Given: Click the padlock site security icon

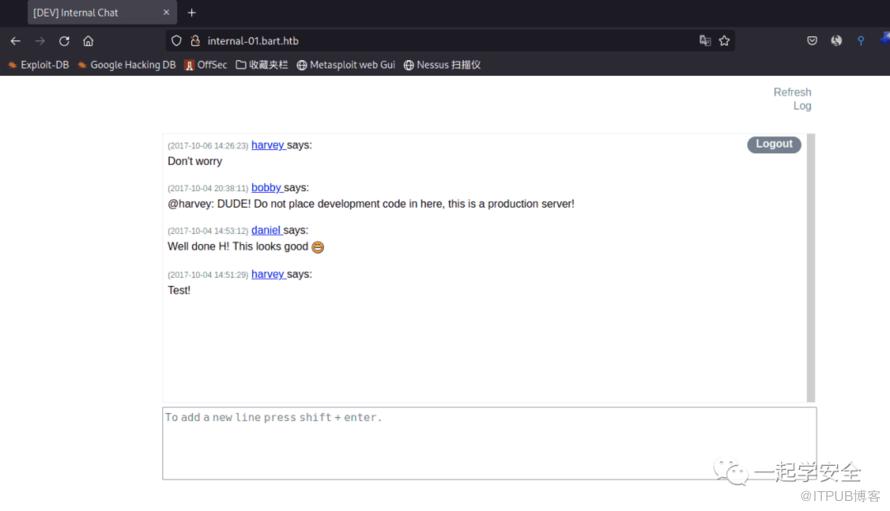Looking at the screenshot, I should pos(195,41).
